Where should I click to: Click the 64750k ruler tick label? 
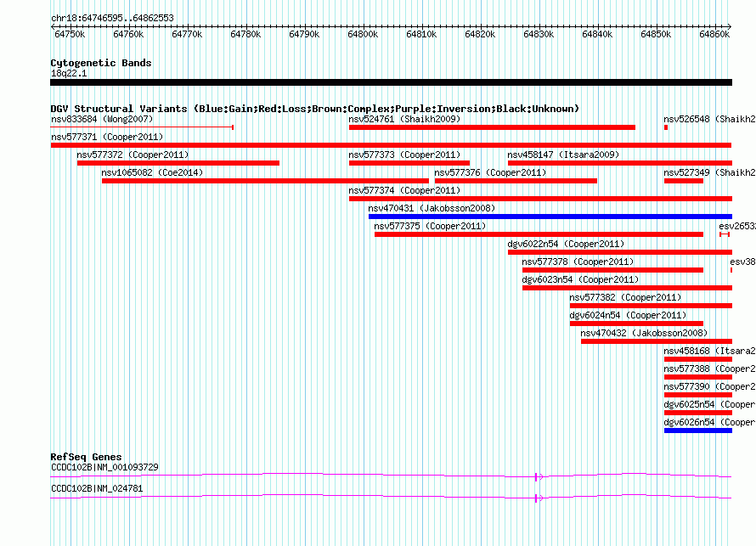(70, 35)
